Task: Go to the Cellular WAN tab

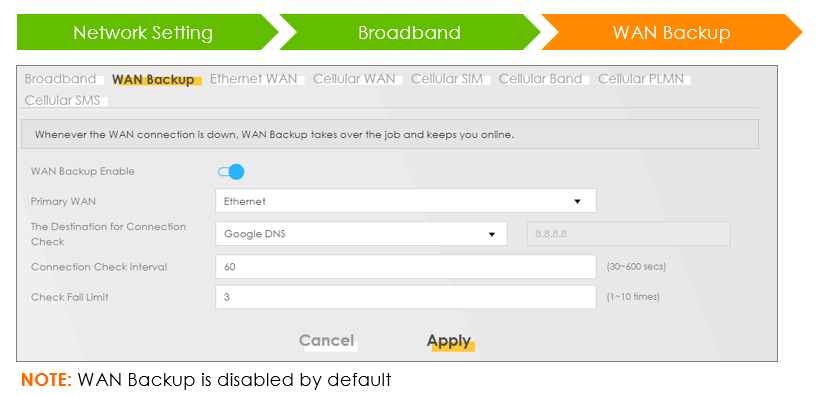Action: click(354, 79)
